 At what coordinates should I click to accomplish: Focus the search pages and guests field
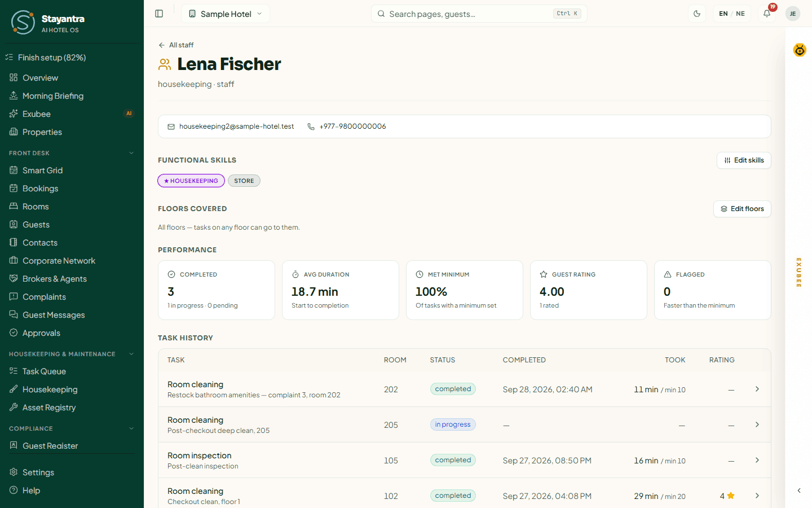point(479,14)
